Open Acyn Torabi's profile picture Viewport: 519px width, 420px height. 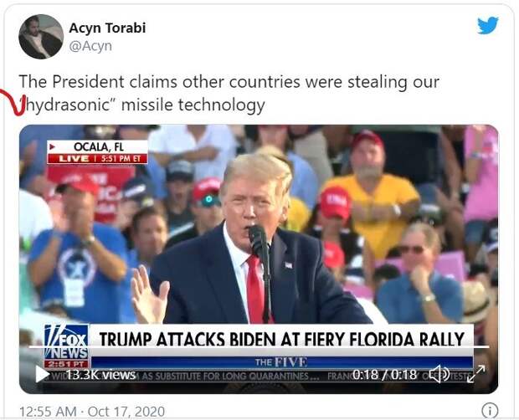(41, 37)
